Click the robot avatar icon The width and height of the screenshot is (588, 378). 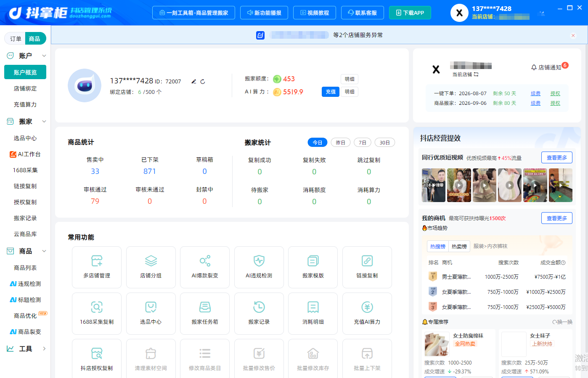pos(85,85)
